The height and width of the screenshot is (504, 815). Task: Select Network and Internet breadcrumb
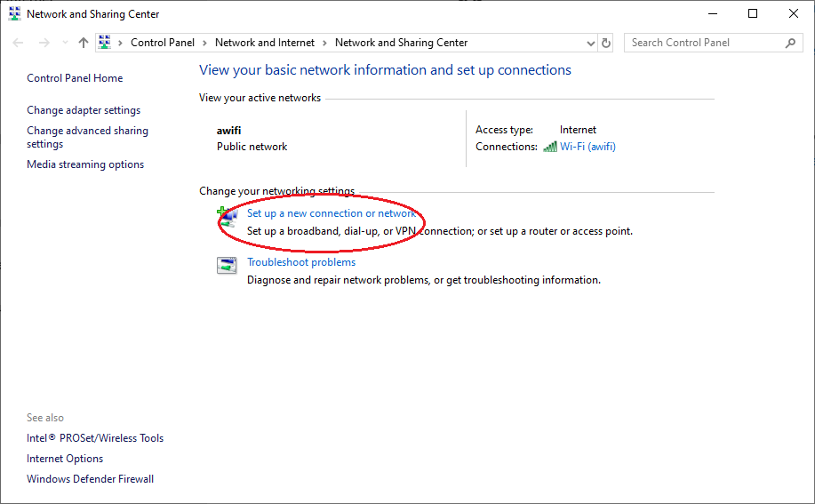[x=265, y=43]
